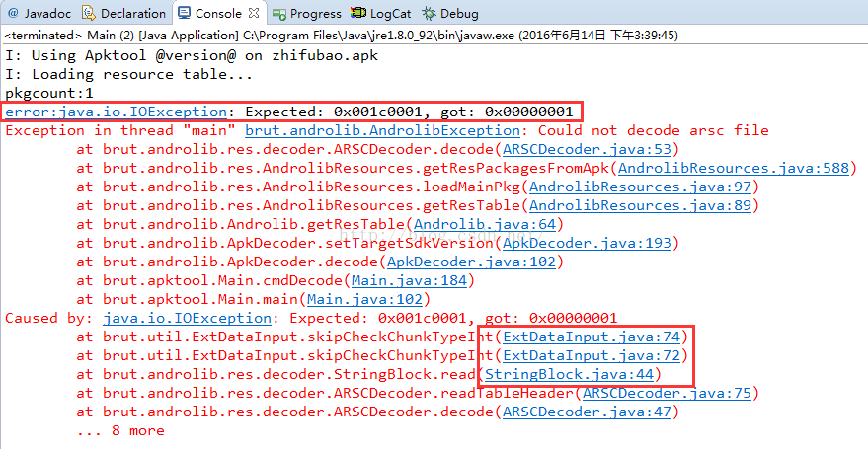Open the AndrolibResources.java:588 link

[734, 168]
